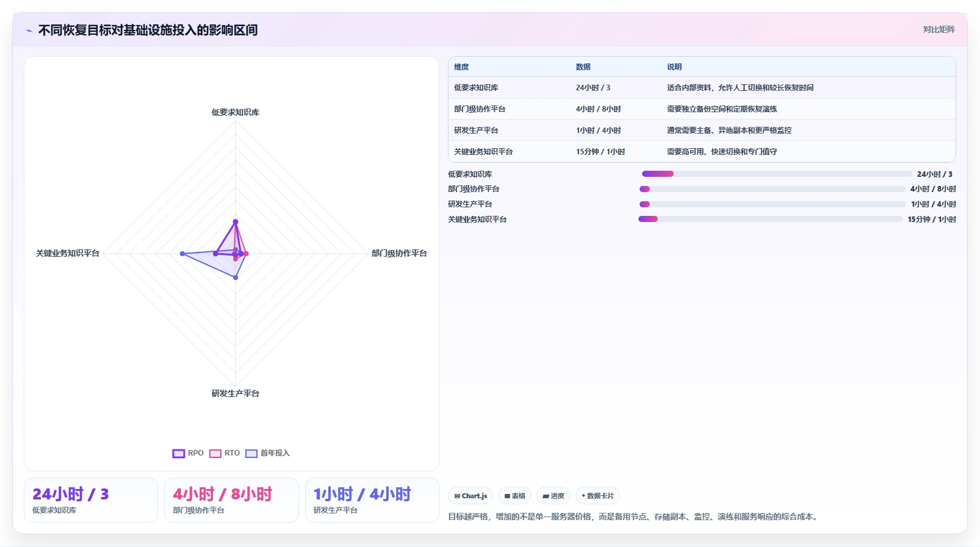Image resolution: width=980 pixels, height=547 pixels.
Task: Click the 15分钟 / 1小时 progress value label
Action: click(x=932, y=220)
